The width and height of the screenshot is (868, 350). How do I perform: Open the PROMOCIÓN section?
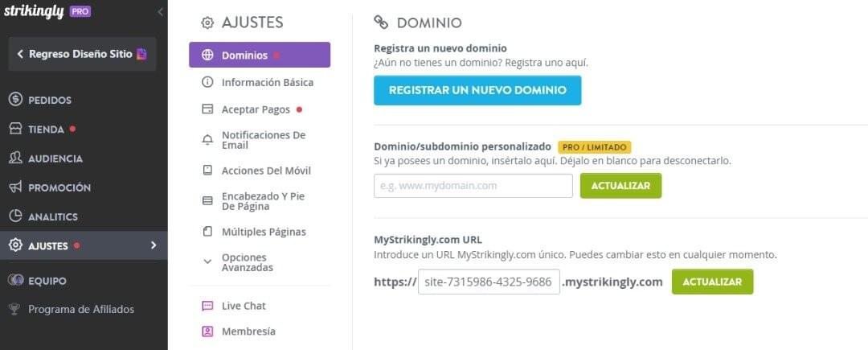pos(59,187)
